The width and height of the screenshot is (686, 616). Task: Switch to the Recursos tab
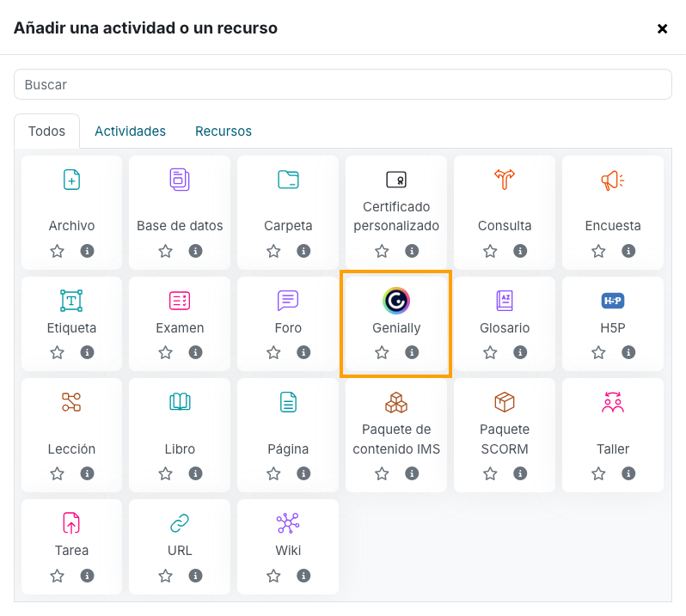pyautogui.click(x=224, y=131)
